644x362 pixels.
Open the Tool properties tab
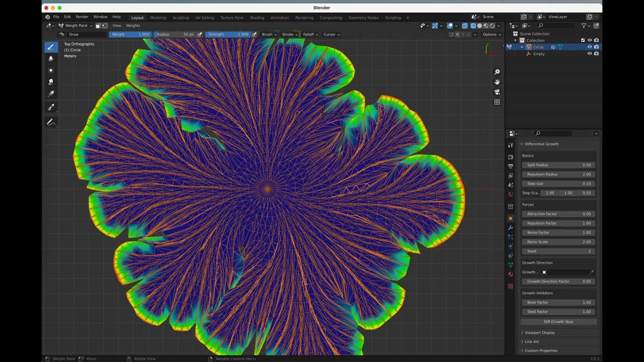[511, 145]
